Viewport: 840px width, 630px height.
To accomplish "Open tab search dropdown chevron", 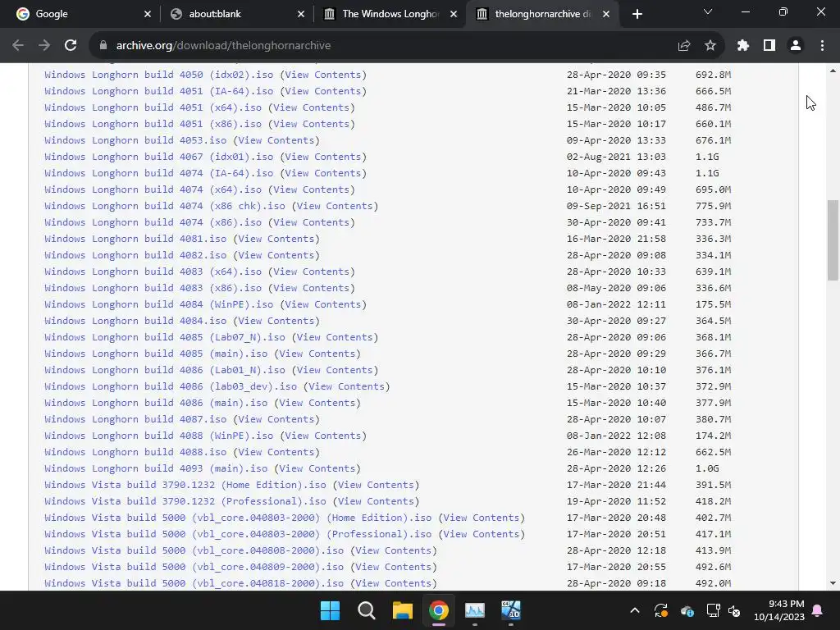I will [708, 11].
